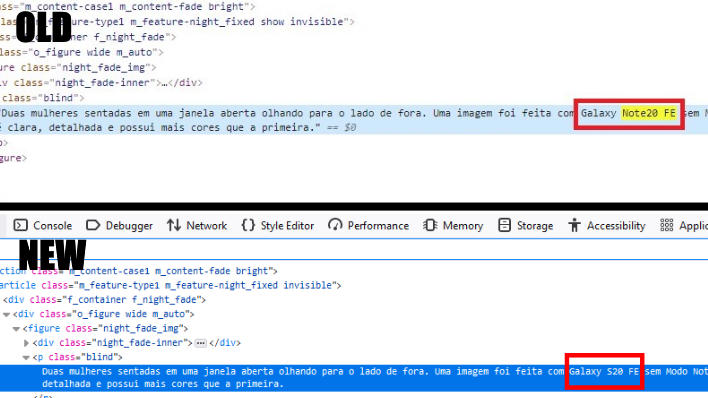Viewport: 708px width, 398px height.
Task: Click the Style Editor braces icon
Action: pos(248,225)
